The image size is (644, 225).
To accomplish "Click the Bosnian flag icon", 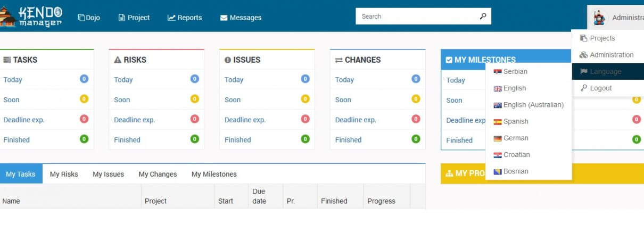I will 498,172.
